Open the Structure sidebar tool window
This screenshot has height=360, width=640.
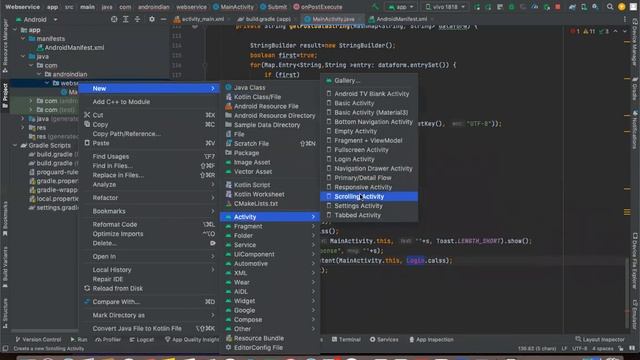click(x=5, y=313)
